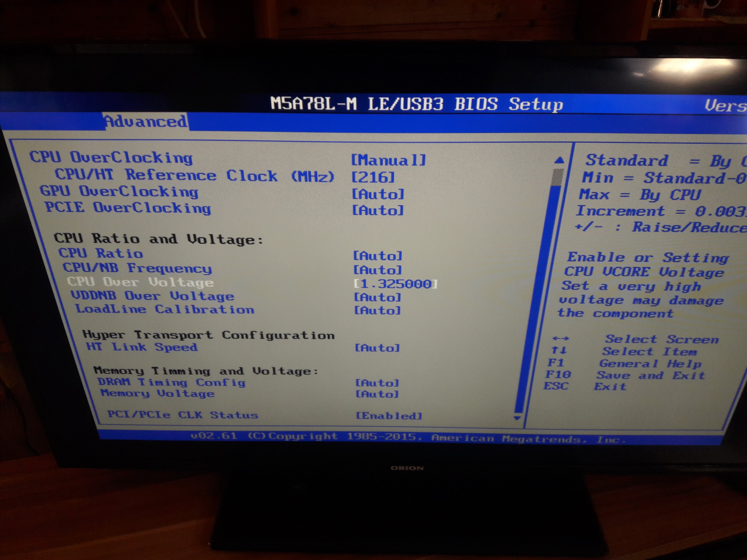Change LoadLine Calibration Auto value
Viewport: 747px width, 560px height.
(x=377, y=310)
